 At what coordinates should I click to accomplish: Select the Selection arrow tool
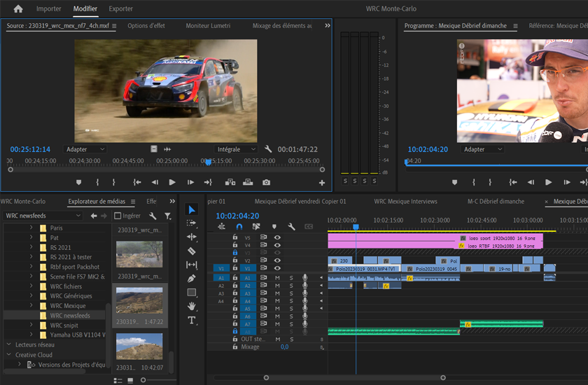tap(192, 209)
